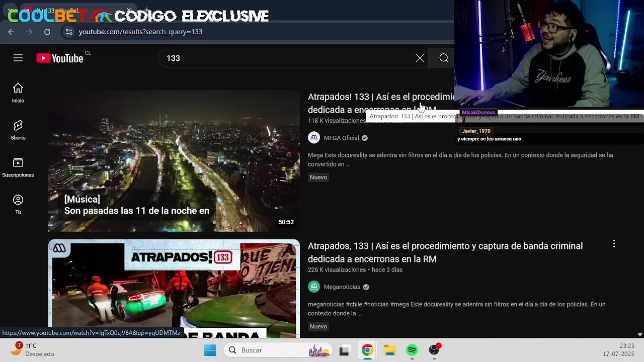Open Shorts in the sidebar
The height and width of the screenshot is (362, 644).
click(18, 131)
